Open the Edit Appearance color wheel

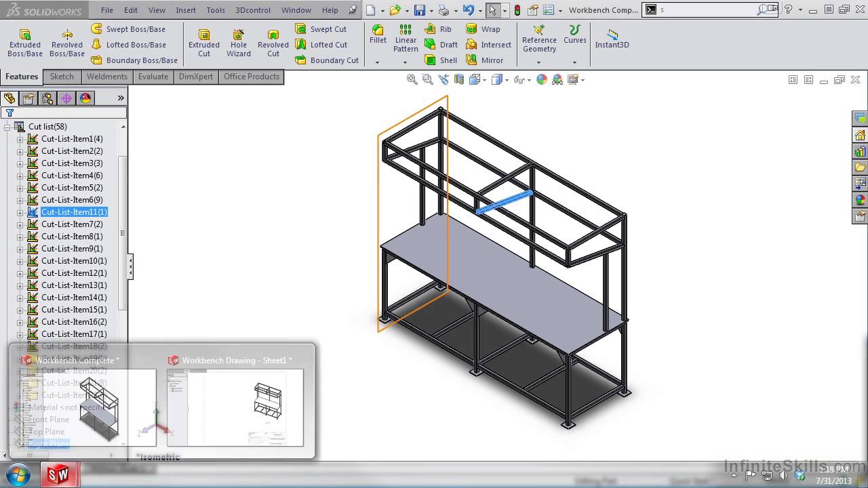pos(541,79)
